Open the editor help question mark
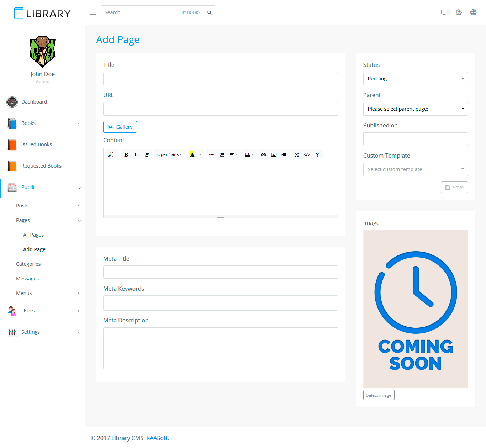486x448 pixels. coord(317,154)
